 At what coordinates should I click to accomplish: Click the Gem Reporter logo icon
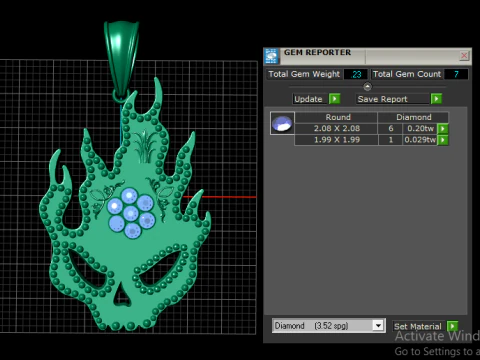coord(272,56)
